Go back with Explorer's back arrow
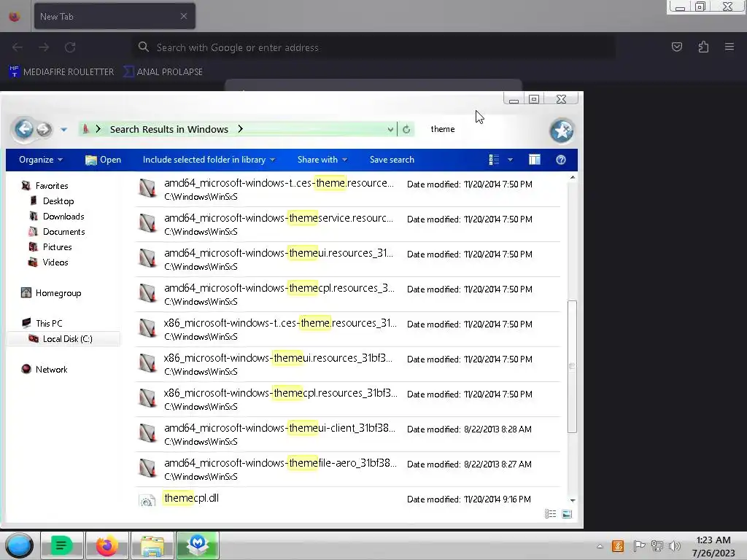Viewport: 747px width, 560px height. pyautogui.click(x=24, y=129)
